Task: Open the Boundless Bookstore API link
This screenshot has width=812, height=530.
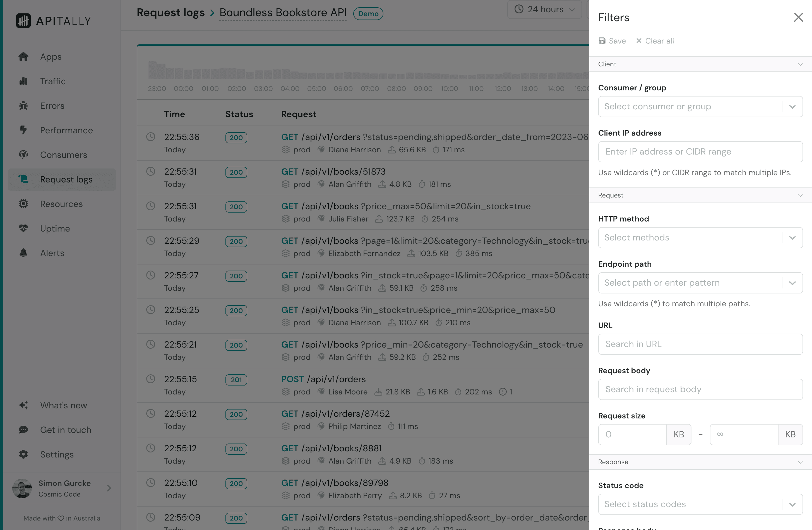Action: pos(282,13)
